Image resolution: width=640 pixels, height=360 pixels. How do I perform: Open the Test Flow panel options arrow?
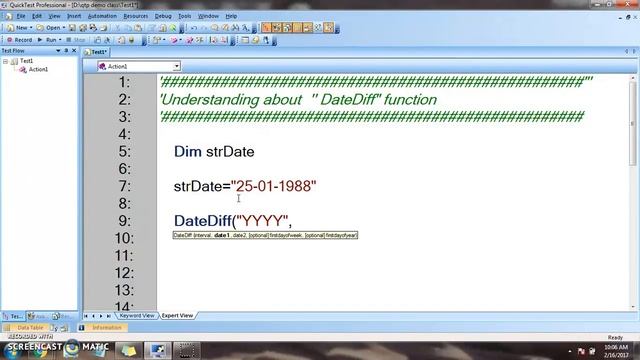click(x=58, y=51)
